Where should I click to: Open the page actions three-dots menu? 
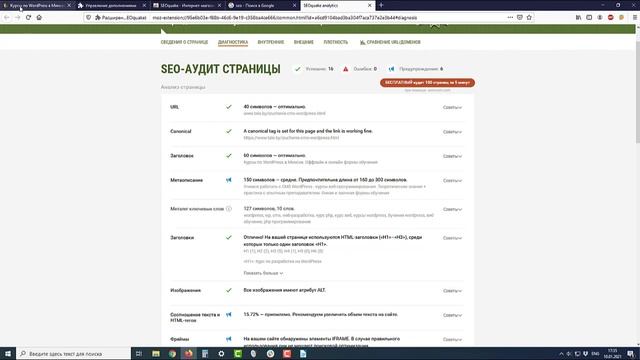click(x=510, y=18)
